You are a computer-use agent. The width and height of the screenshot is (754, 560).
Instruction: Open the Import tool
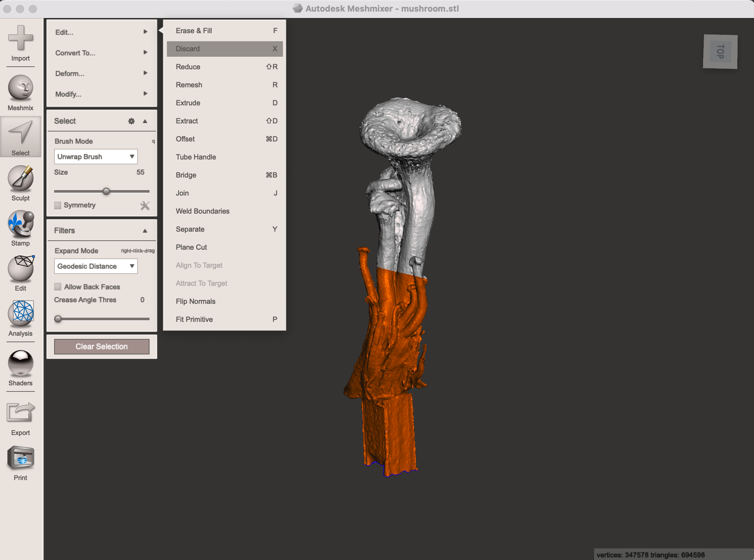click(x=20, y=43)
